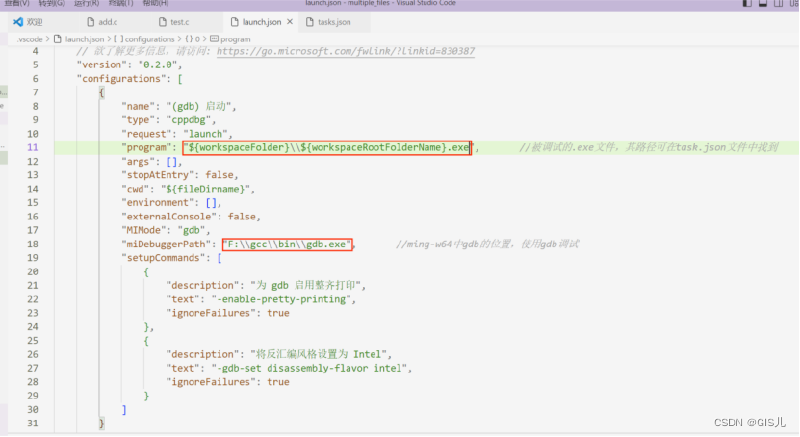Click the comment about task.json on line 11
800x437 pixels.
(x=648, y=147)
